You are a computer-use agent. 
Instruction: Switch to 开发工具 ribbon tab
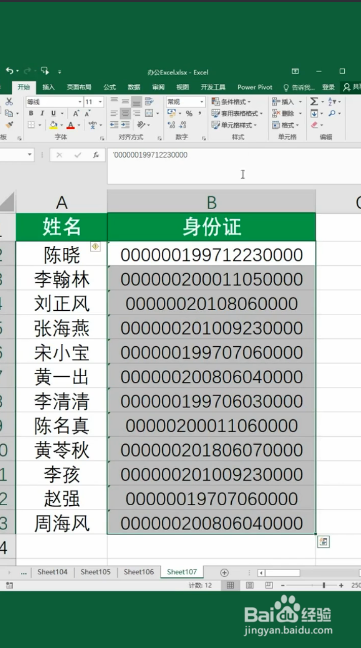pos(213,87)
